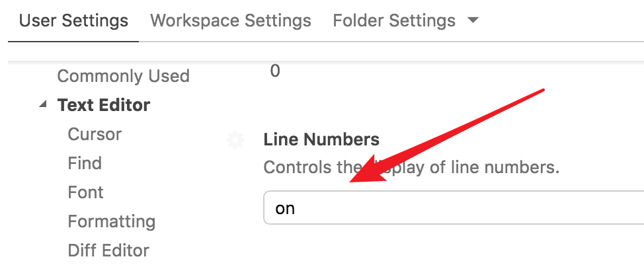Click the dark underline beneath User Settings

[73, 41]
